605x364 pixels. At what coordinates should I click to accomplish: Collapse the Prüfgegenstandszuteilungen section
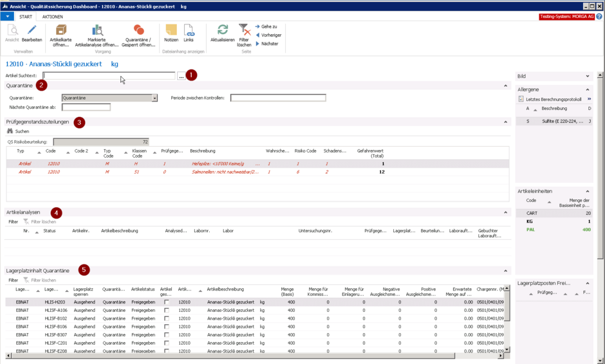(x=505, y=122)
